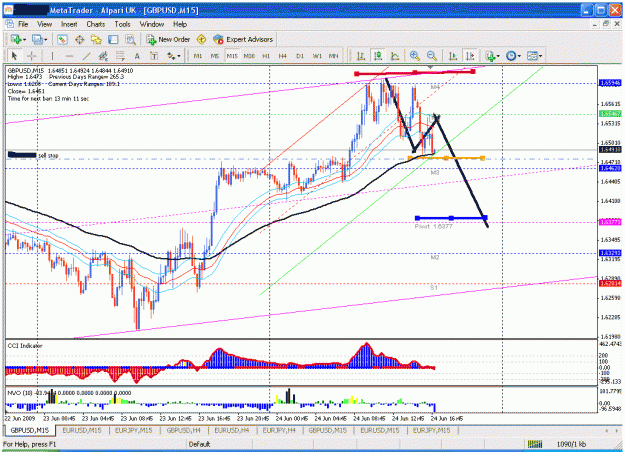The height and width of the screenshot is (452, 625).
Task: Switch to M5 timeframe
Action: click(x=214, y=56)
